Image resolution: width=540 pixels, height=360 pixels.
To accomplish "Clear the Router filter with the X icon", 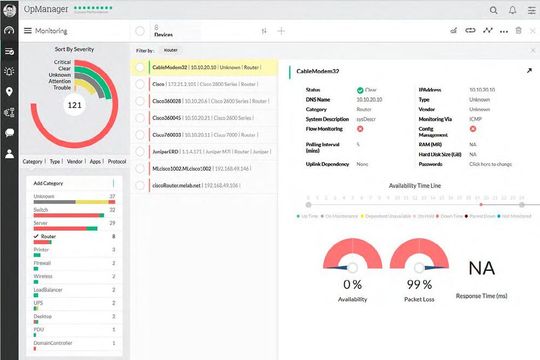I will tap(533, 50).
